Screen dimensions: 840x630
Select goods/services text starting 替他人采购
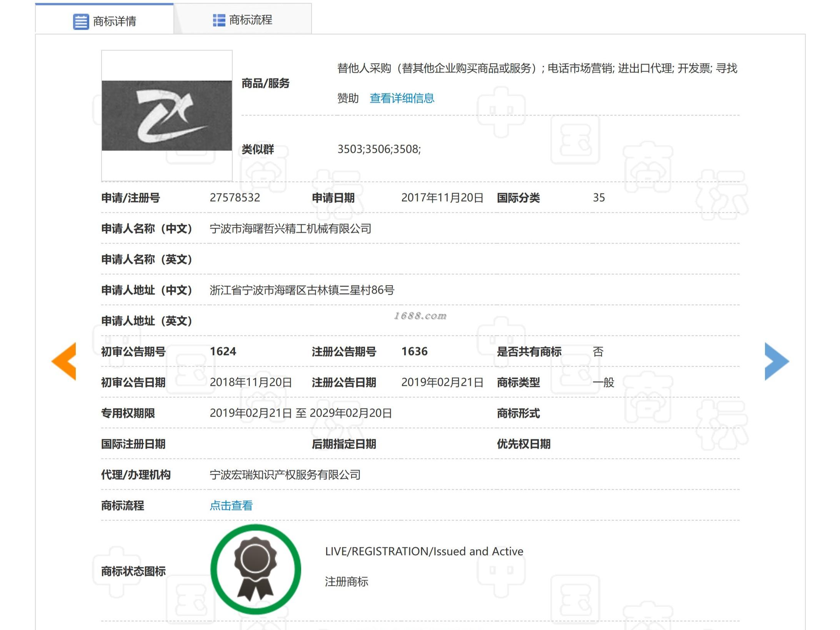pos(537,83)
